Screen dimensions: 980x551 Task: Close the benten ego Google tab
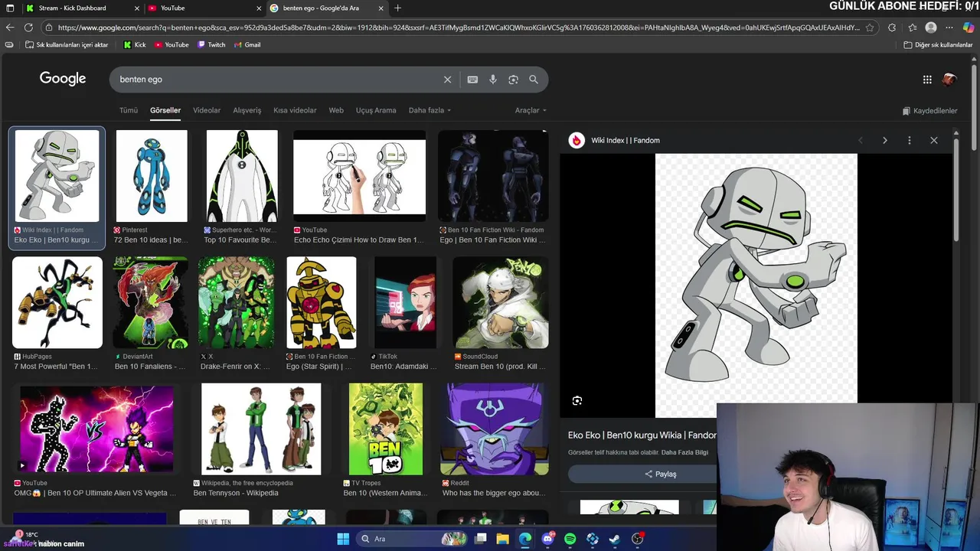pos(381,8)
